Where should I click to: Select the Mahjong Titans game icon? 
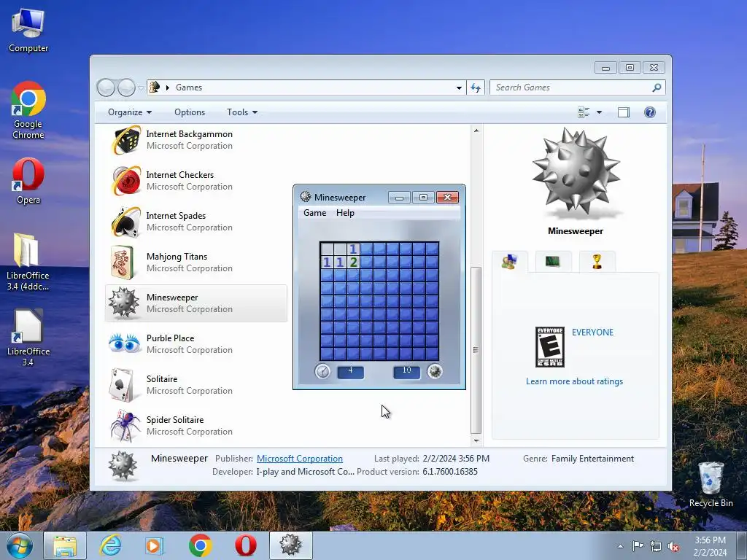pos(123,262)
